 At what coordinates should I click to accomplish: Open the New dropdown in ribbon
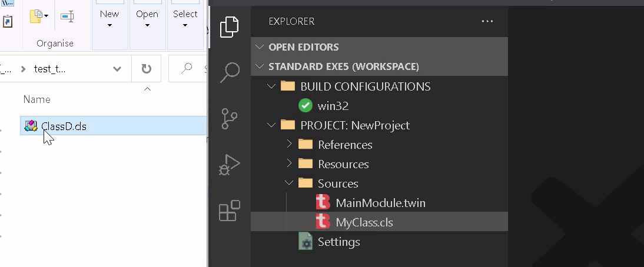point(109,19)
